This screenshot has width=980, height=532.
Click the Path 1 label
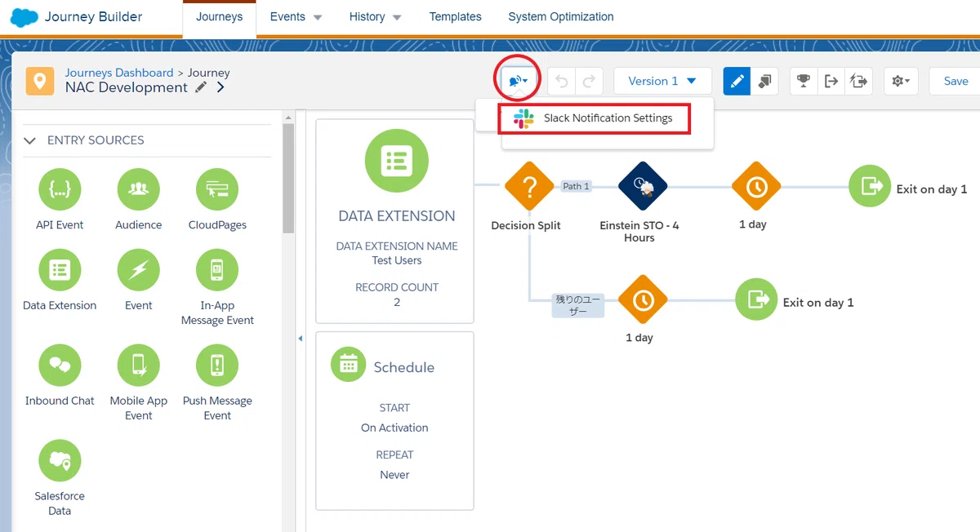(576, 186)
